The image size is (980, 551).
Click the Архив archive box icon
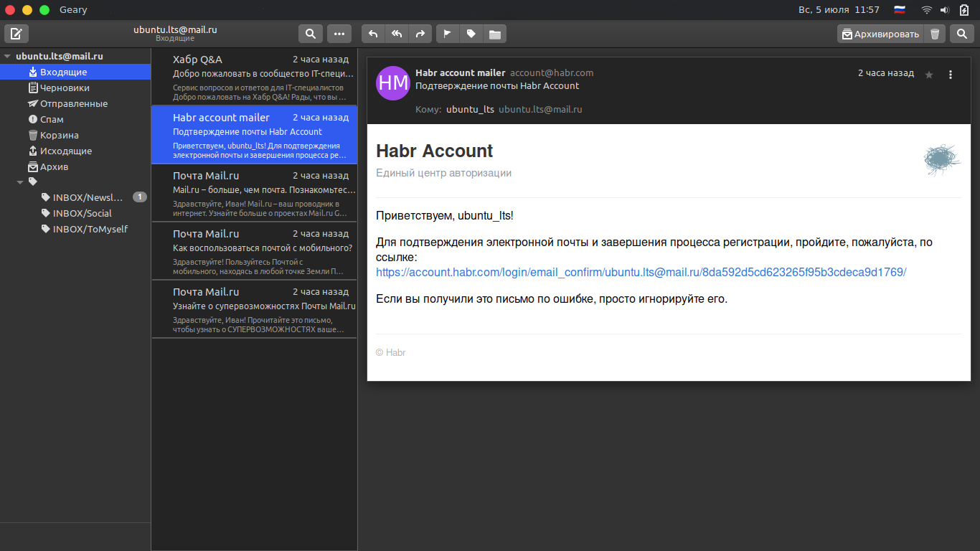click(x=33, y=166)
